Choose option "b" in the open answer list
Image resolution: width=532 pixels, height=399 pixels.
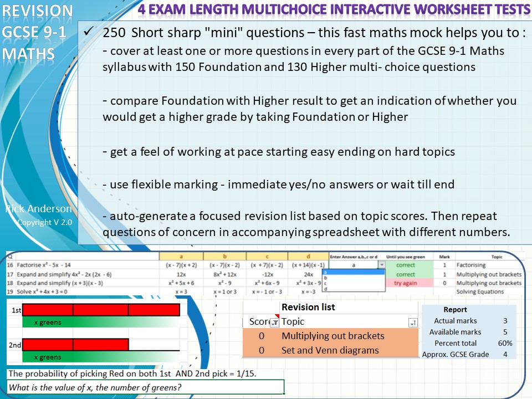[354, 278]
